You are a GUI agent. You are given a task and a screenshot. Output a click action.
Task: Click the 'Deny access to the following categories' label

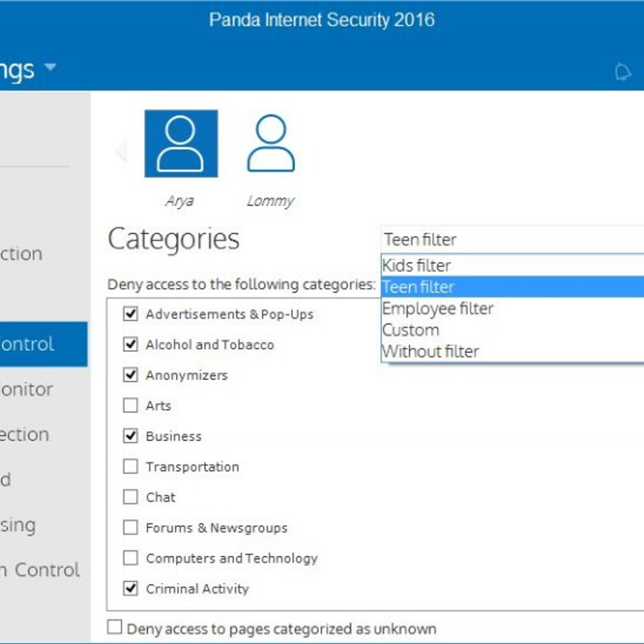[241, 284]
